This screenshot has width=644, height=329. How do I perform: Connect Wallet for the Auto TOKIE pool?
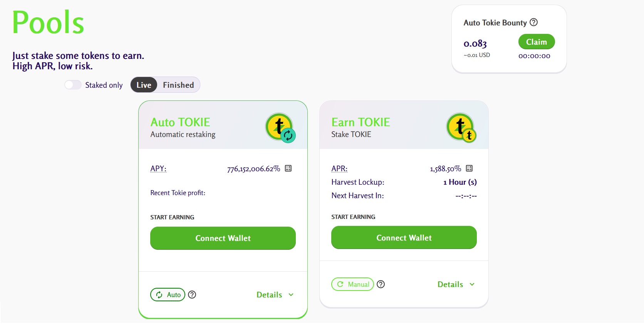(x=223, y=238)
